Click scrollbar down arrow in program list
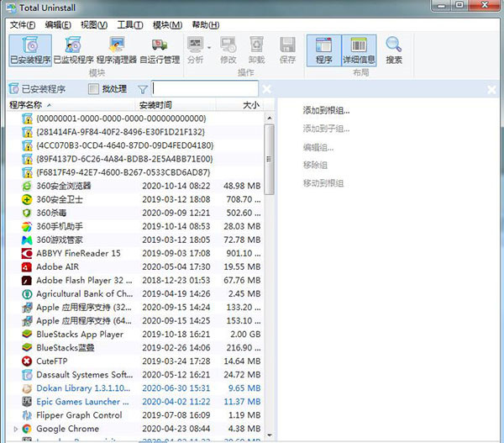 [x=270, y=435]
